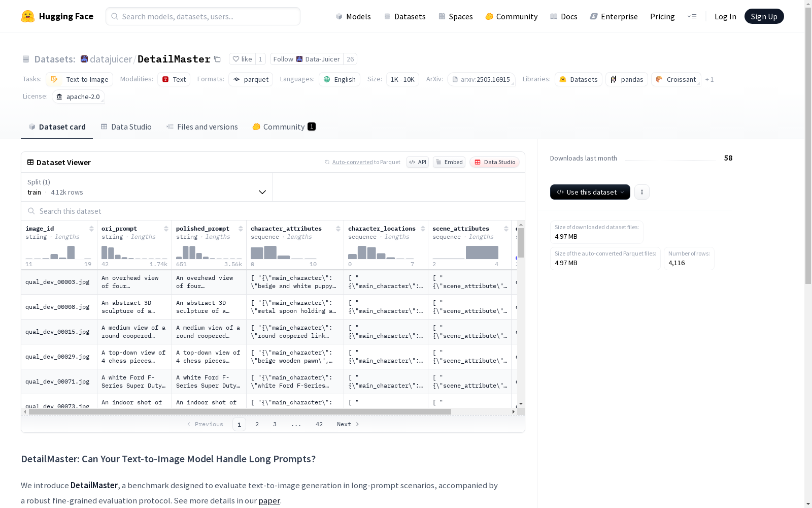Go to page 3 of the dataset
Screen dimensions: 812x508
coord(275,424)
